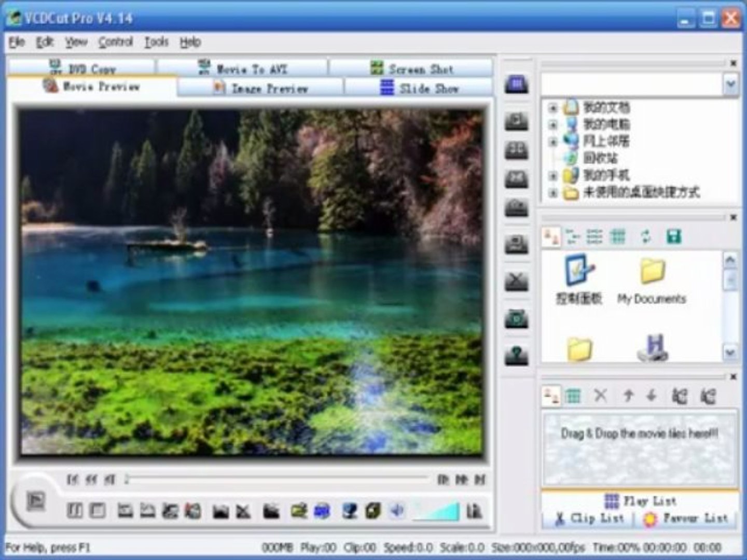Switch to the DVD Copy tab
Viewport: 747px width, 560px height.
tap(82, 68)
